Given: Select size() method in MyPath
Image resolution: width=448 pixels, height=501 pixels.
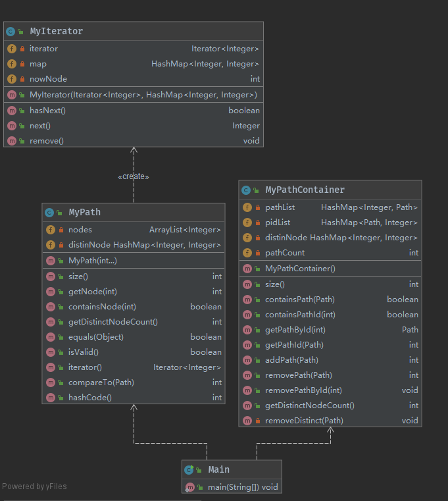Looking at the screenshot, I should pos(134,277).
